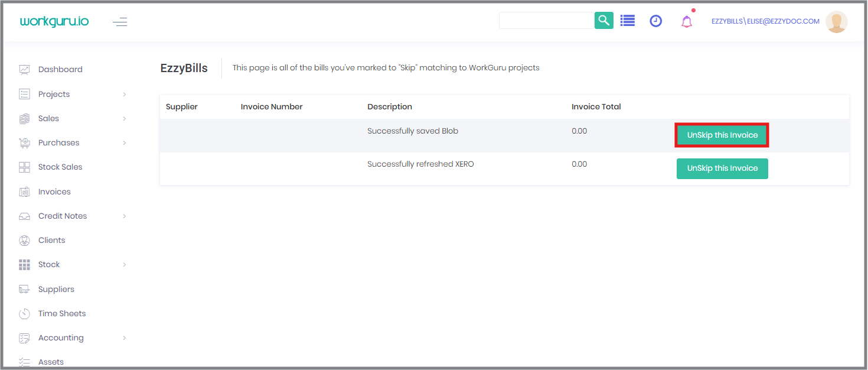Click the Time Sheets stopwatch icon
This screenshot has width=868, height=370.
coord(24,314)
